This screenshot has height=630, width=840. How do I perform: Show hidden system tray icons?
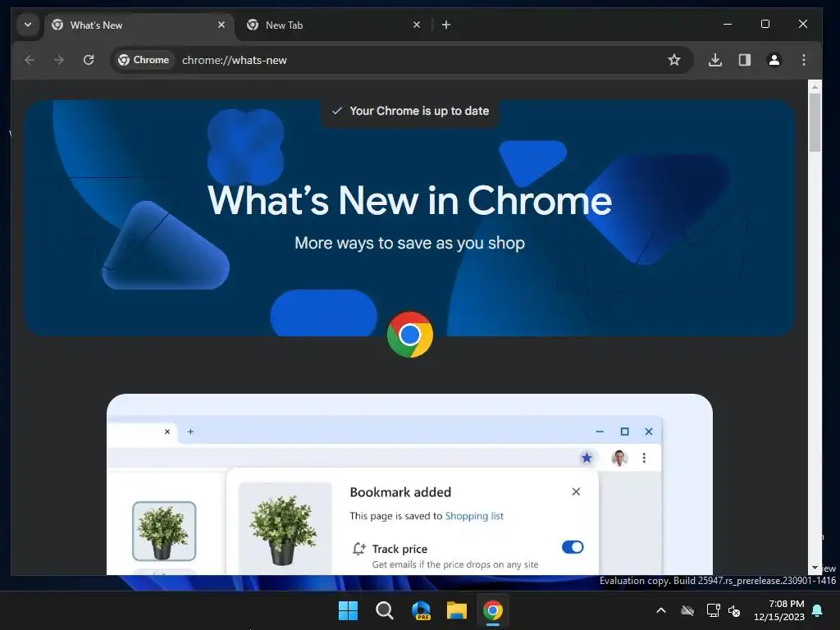pos(661,610)
